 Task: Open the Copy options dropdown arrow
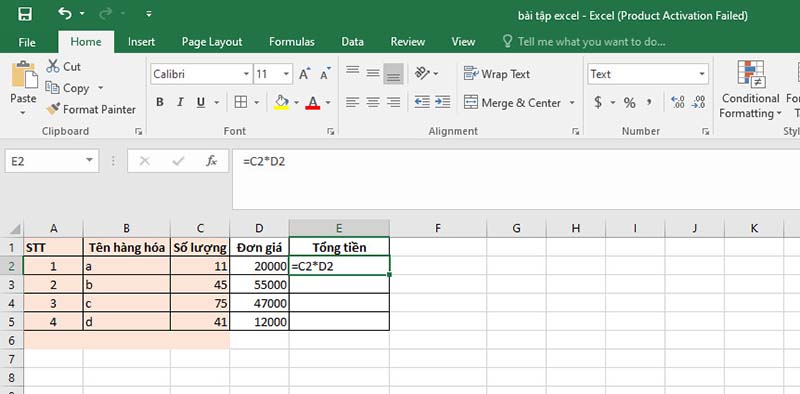click(100, 88)
